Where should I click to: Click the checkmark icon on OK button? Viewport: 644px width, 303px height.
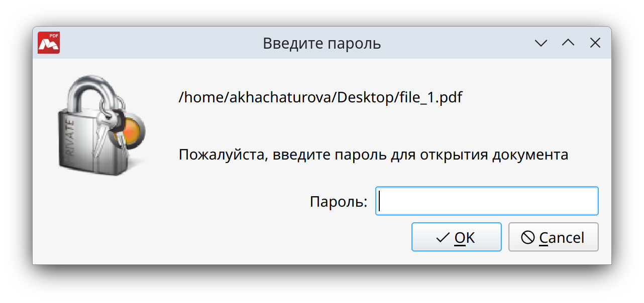(443, 237)
